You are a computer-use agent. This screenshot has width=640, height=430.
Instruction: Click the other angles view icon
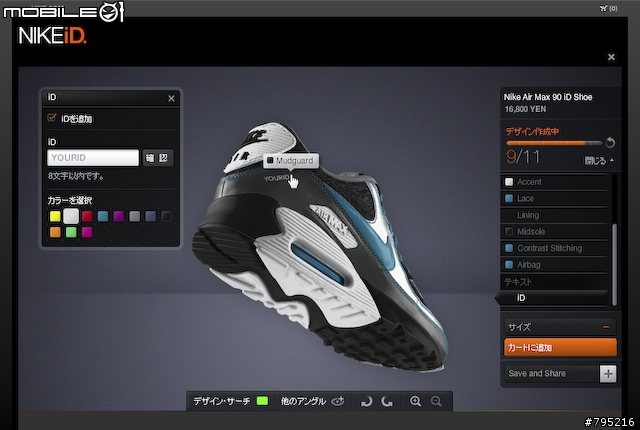(338, 401)
